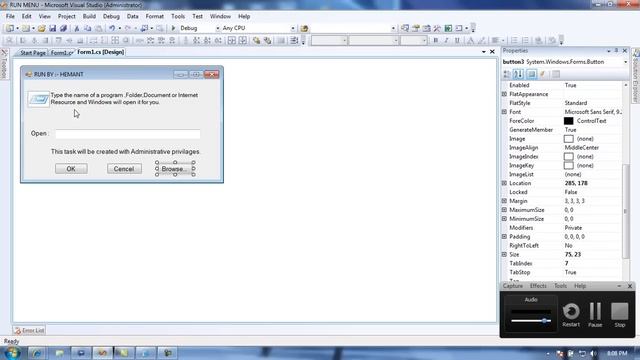Open the File menu
The width and height of the screenshot is (640, 360).
point(10,16)
